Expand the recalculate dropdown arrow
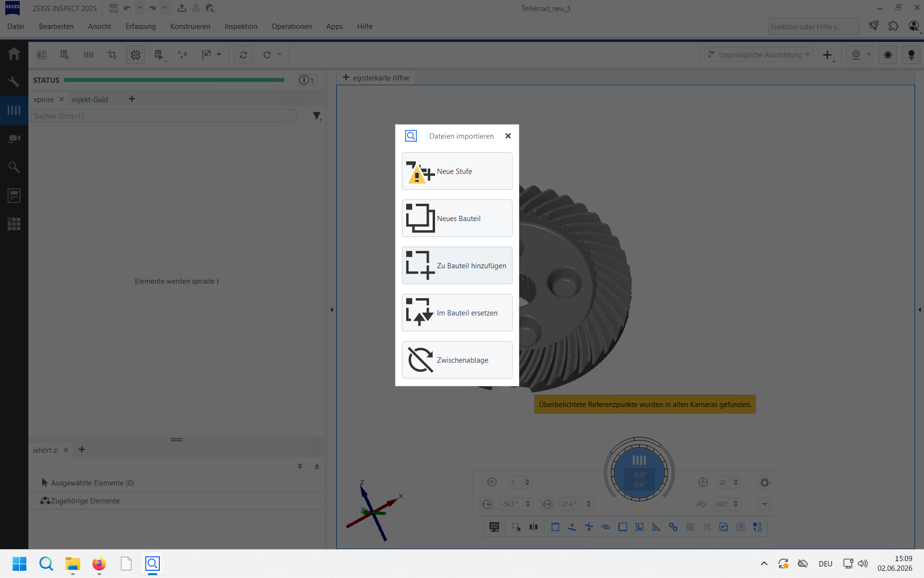924x578 pixels. click(280, 55)
